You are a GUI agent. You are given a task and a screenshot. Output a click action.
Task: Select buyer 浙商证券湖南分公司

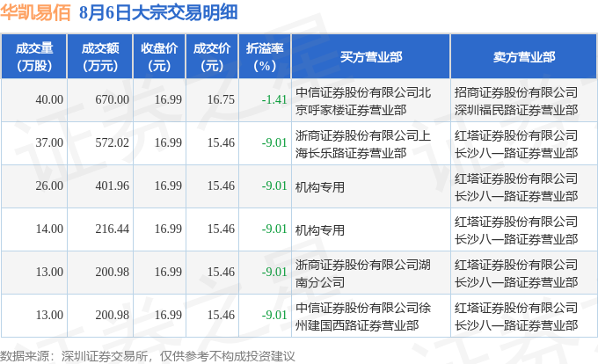tap(363, 273)
